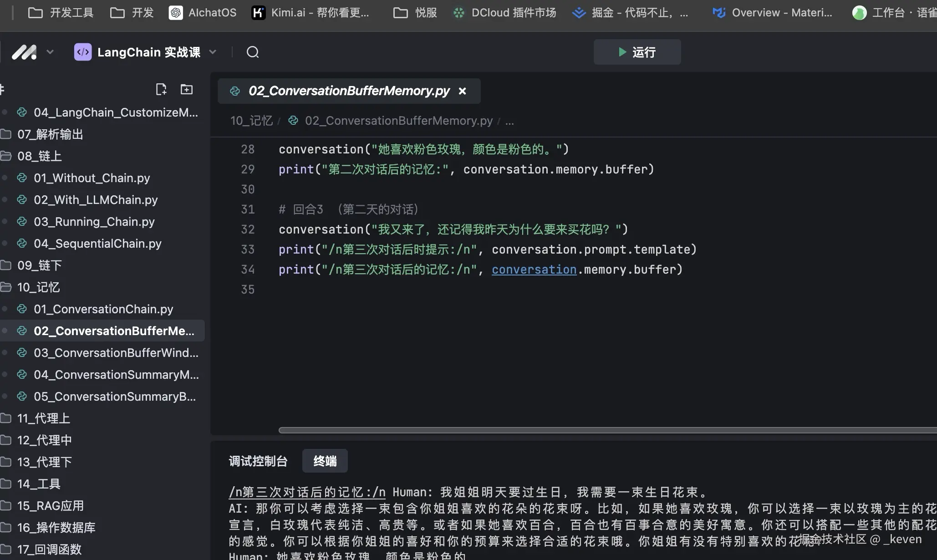Open the AIchatOS bookmark
Image resolution: width=937 pixels, height=560 pixels.
[x=203, y=13]
